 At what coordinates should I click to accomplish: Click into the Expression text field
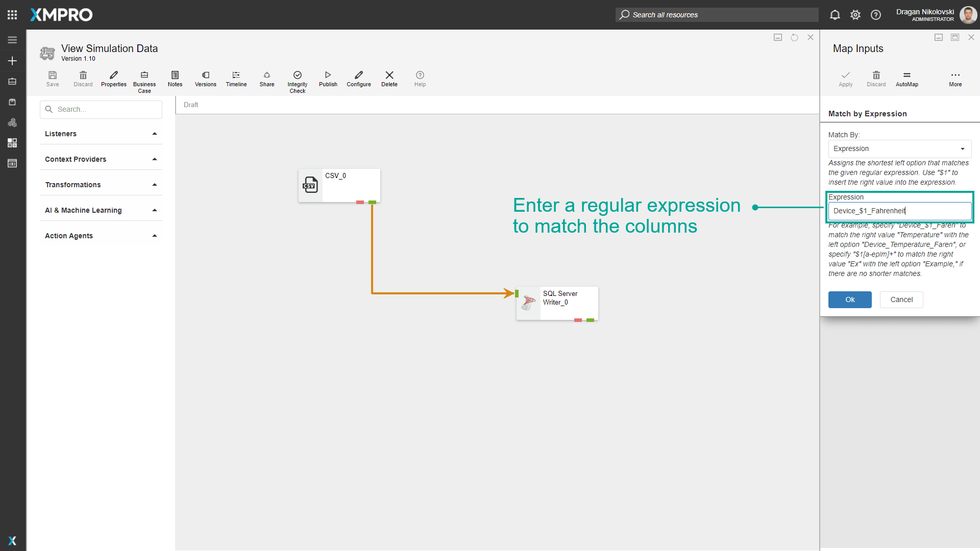tap(899, 211)
